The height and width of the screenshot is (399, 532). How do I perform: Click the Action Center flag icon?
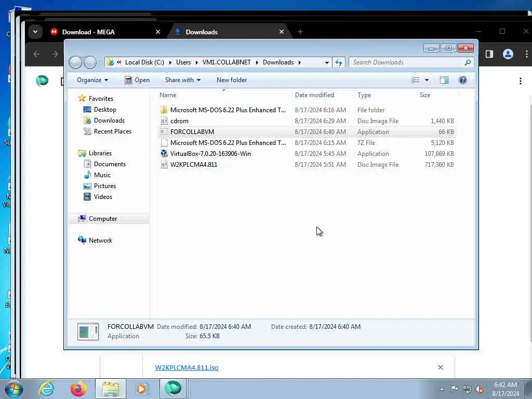(454, 389)
